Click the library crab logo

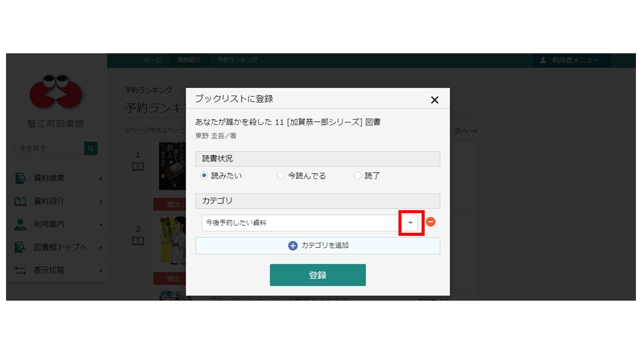point(56,90)
